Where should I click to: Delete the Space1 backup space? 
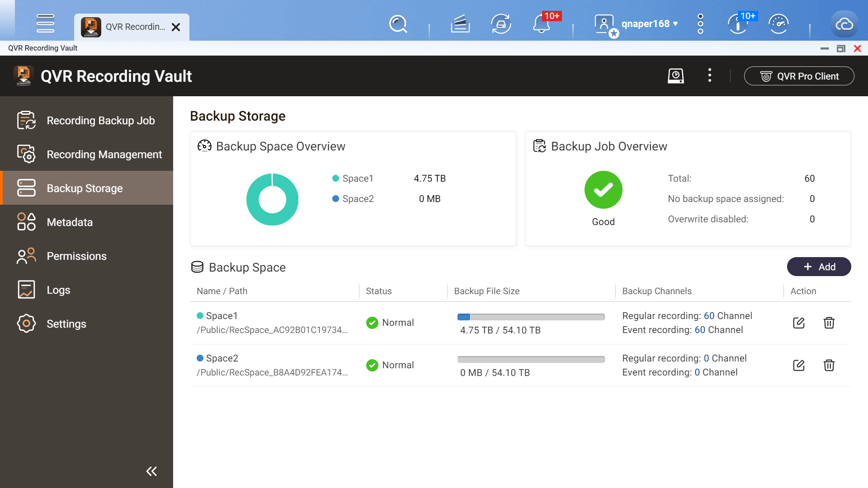(829, 323)
